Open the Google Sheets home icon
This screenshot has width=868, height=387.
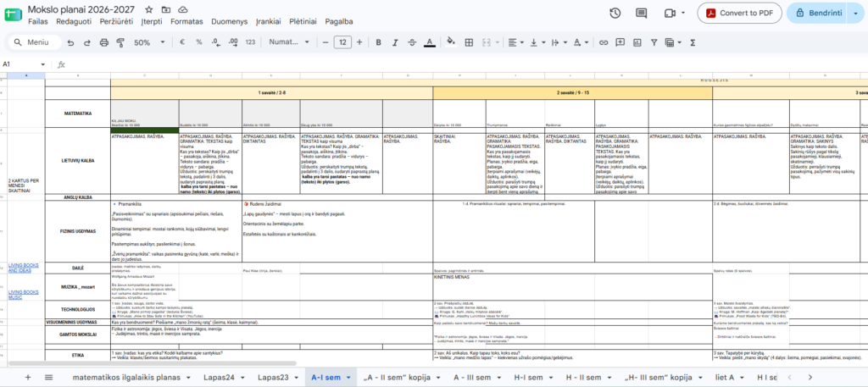tap(13, 15)
